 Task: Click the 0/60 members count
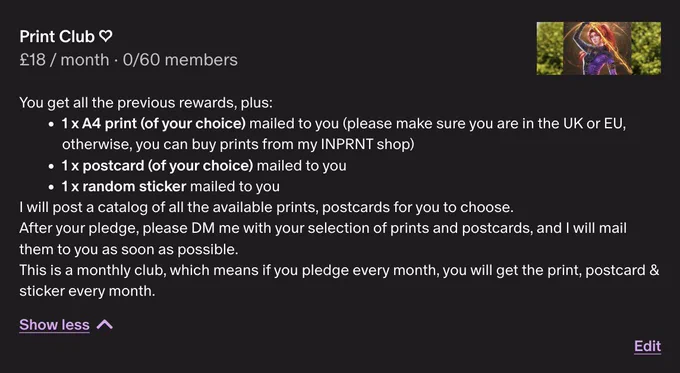[180, 60]
